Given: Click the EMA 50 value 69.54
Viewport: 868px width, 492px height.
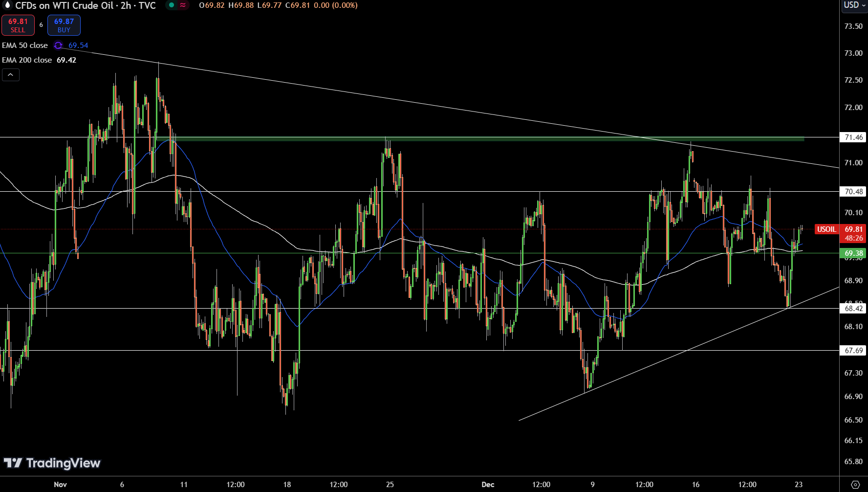Looking at the screenshot, I should pyautogui.click(x=78, y=45).
